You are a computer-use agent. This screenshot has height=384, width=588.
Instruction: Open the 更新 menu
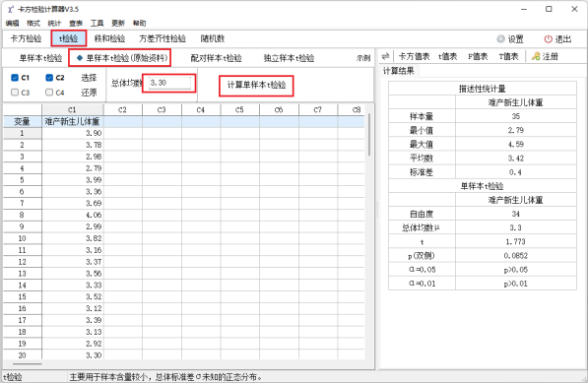click(118, 24)
